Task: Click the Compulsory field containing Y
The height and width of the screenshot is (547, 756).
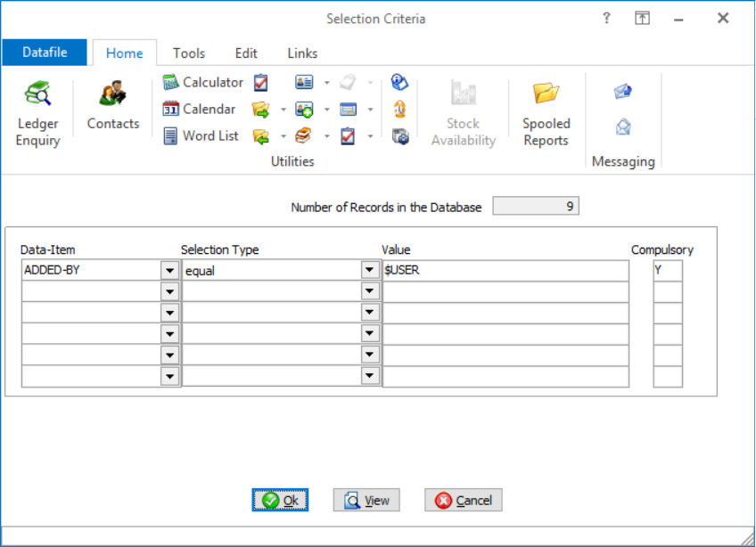Action: 668,270
